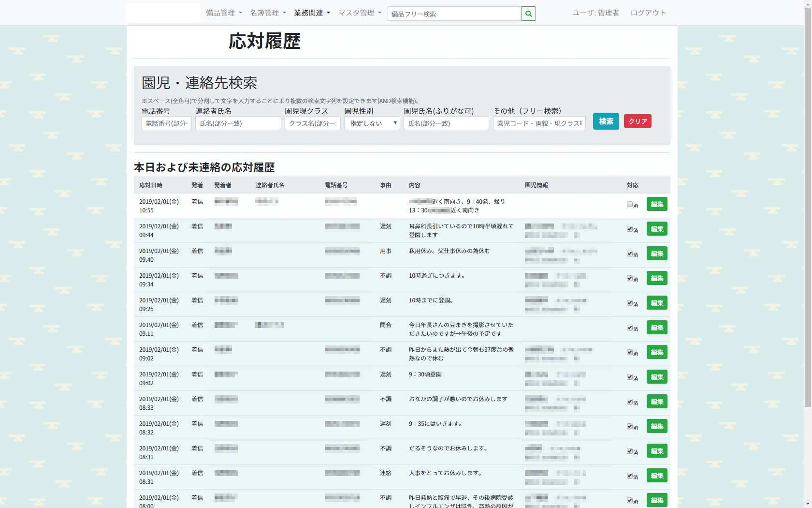812x508 pixels.
Task: Toggle the 済 checkbox for the 08:32 entry
Action: coord(630,426)
